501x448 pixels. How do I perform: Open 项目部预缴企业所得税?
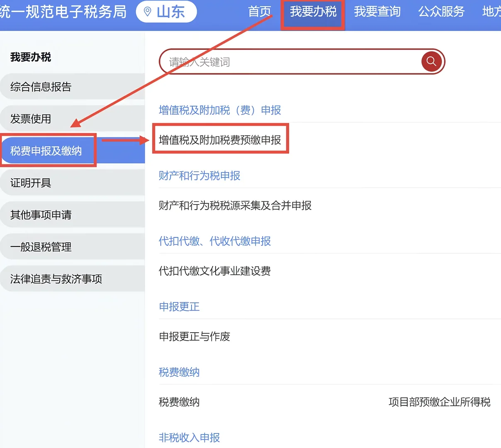(439, 402)
